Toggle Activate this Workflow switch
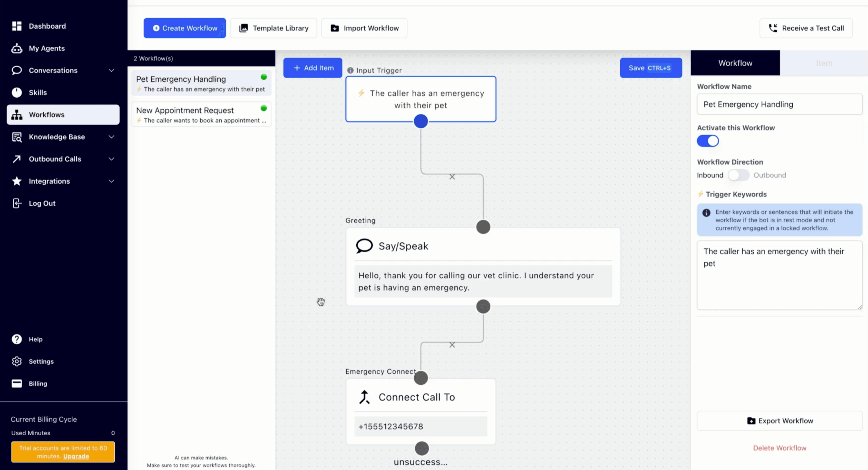Screen dimensions: 868x470 (x=708, y=141)
